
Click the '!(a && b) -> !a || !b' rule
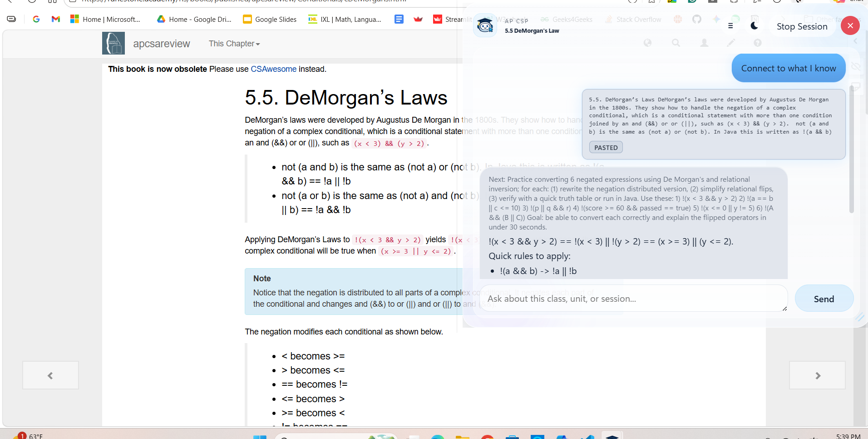pos(538,271)
